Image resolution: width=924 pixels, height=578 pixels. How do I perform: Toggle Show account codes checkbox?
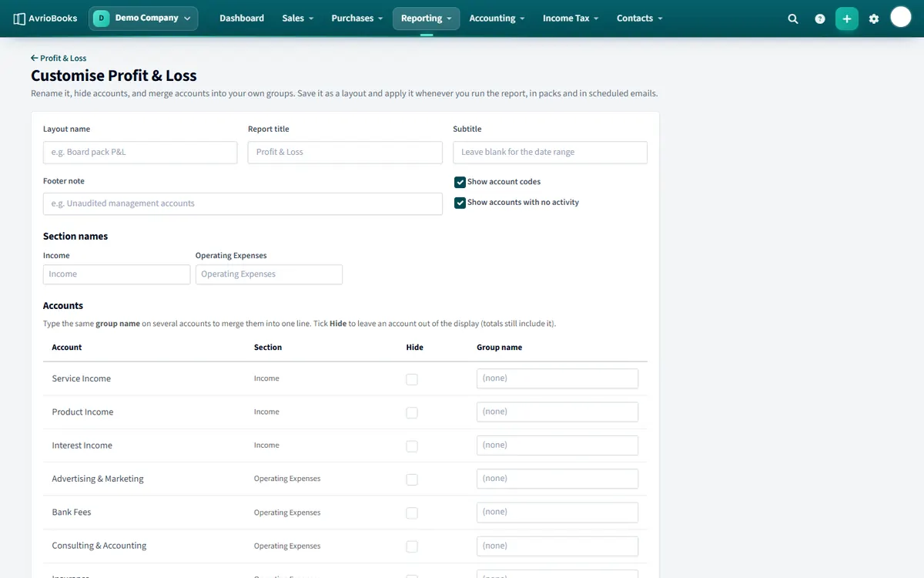(460, 182)
